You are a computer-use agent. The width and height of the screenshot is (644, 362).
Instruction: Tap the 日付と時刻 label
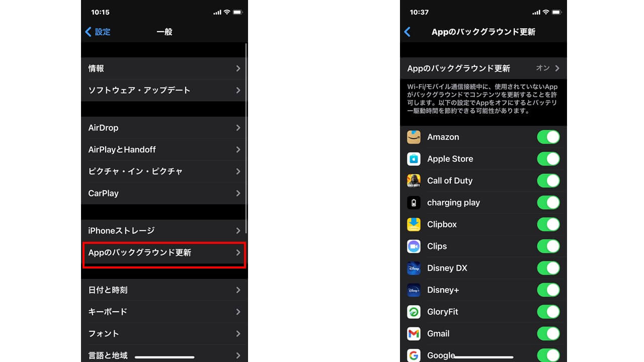[108, 290]
